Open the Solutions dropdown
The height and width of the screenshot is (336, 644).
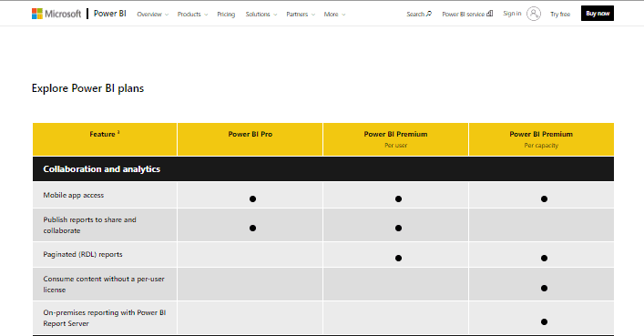click(x=261, y=15)
